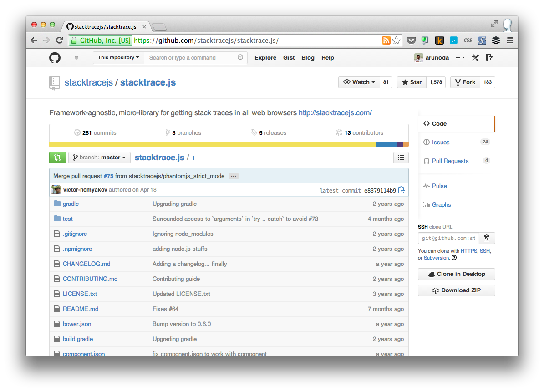The image size is (544, 392).
Task: Expand the commit message ellipsis
Action: [x=234, y=176]
